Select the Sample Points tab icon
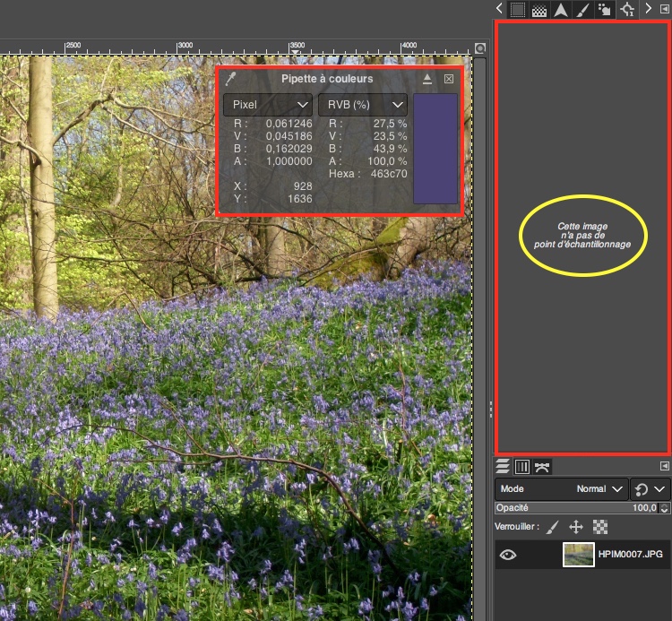The width and height of the screenshot is (672, 621). [627, 9]
